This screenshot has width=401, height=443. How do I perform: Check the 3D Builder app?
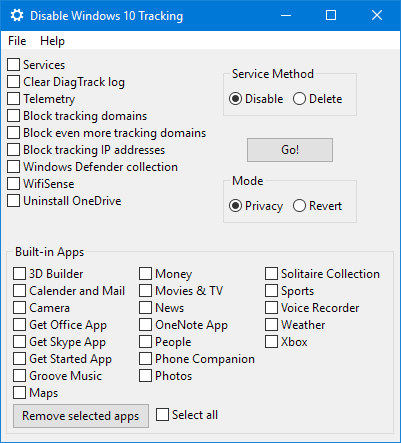click(19, 274)
